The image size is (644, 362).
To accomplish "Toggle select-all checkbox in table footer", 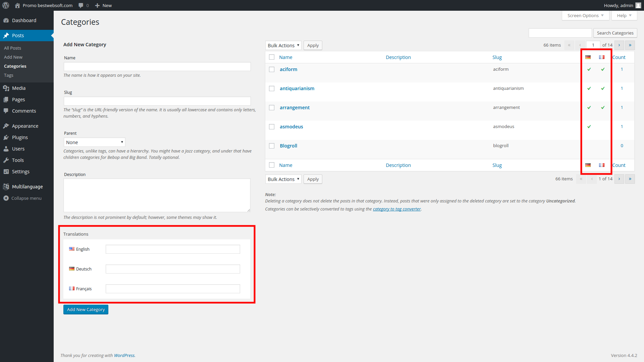I will click(x=272, y=165).
